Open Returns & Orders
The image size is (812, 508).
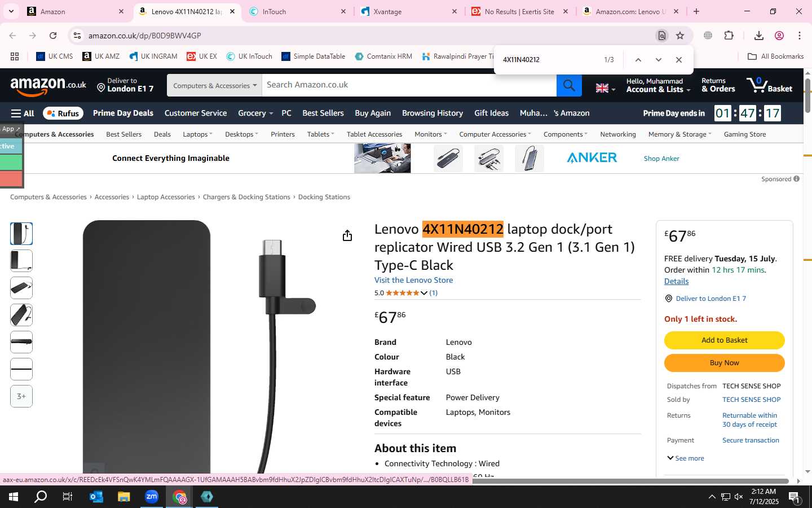point(718,85)
